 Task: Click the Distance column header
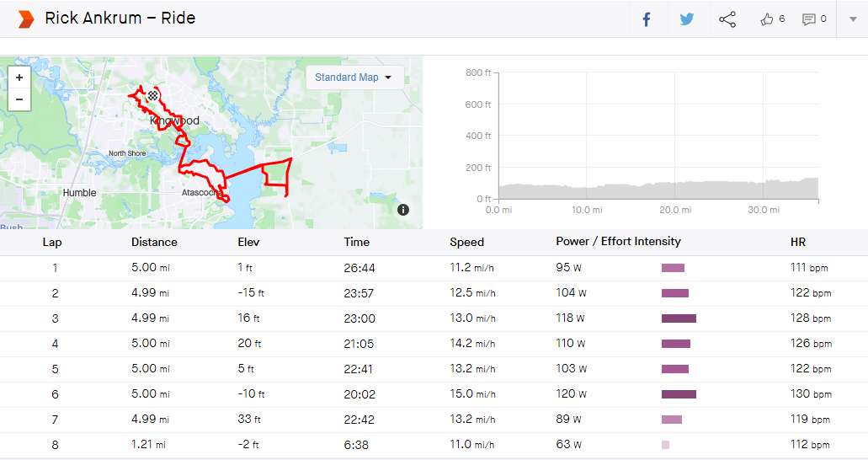click(154, 242)
